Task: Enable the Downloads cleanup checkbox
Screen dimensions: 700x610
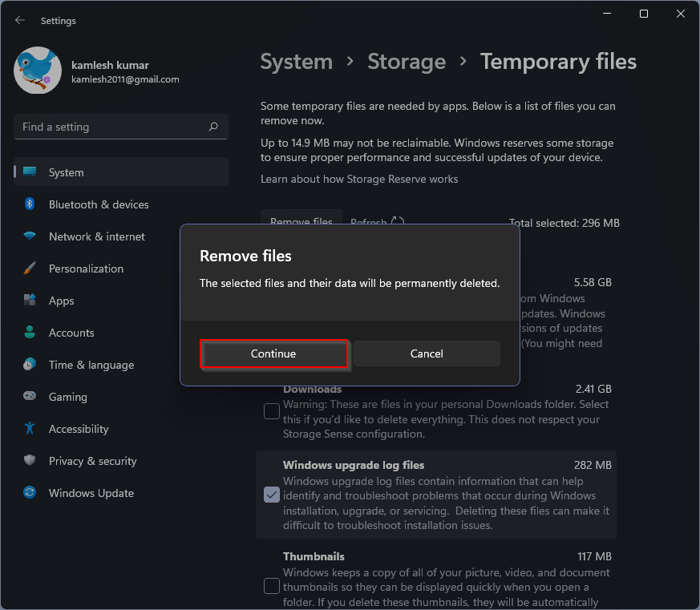Action: [x=271, y=410]
